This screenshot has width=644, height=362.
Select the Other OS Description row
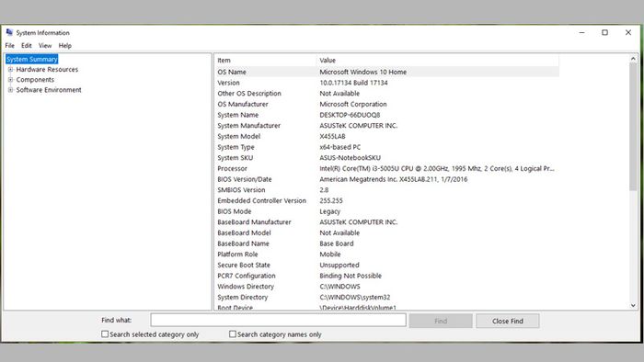(387, 94)
